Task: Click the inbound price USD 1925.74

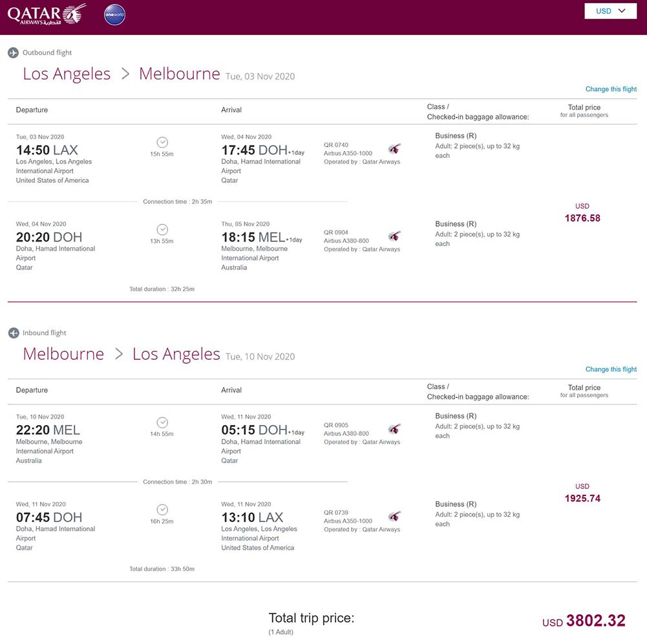Action: pyautogui.click(x=582, y=499)
